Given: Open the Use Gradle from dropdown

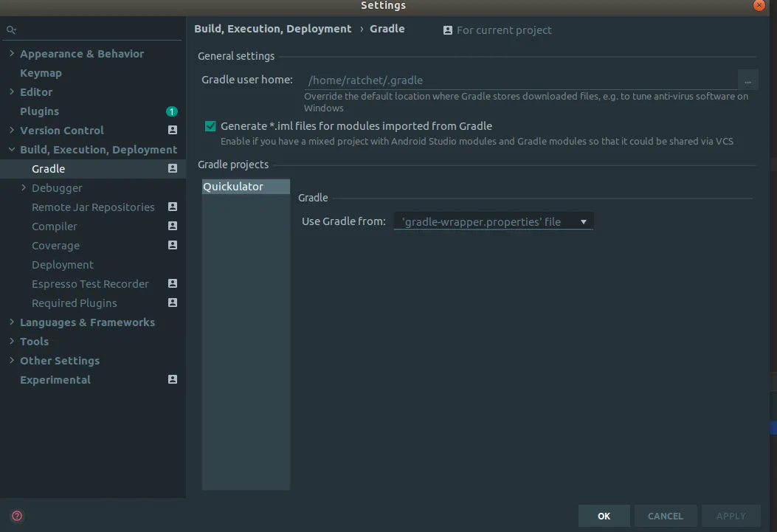Looking at the screenshot, I should tap(494, 221).
